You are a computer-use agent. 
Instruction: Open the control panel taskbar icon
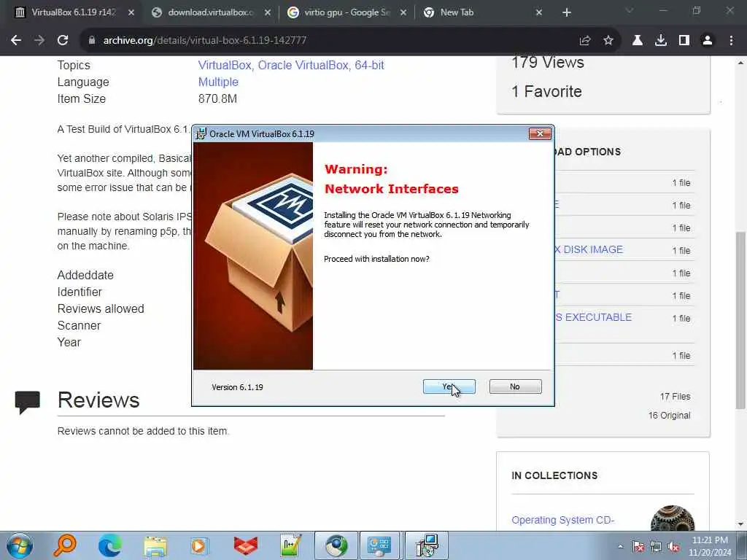pyautogui.click(x=379, y=545)
